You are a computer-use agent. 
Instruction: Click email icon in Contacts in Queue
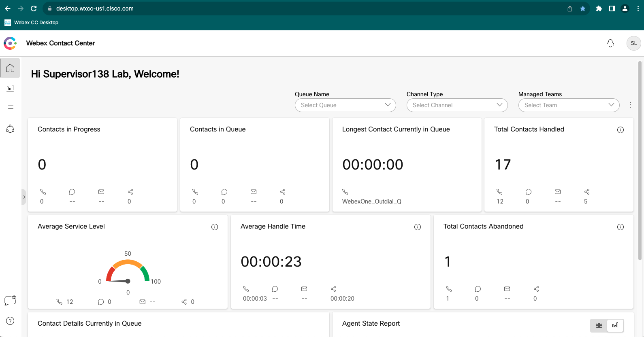coord(254,192)
